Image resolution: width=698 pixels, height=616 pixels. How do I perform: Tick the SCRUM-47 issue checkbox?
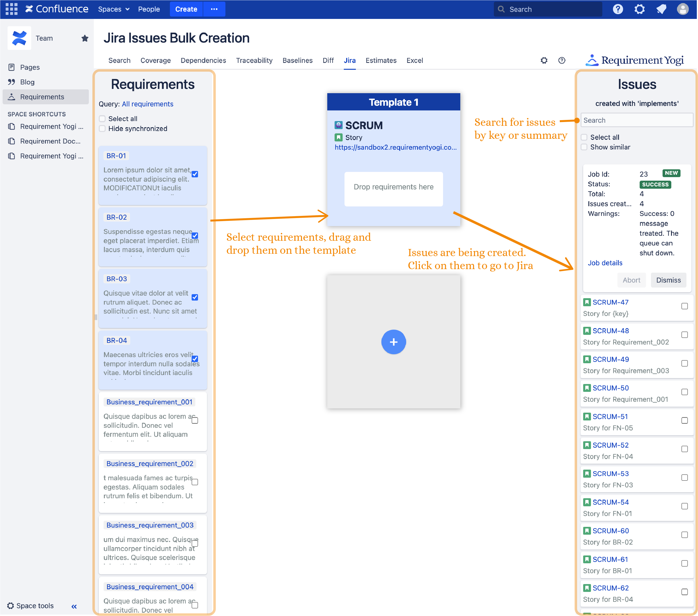(x=684, y=306)
